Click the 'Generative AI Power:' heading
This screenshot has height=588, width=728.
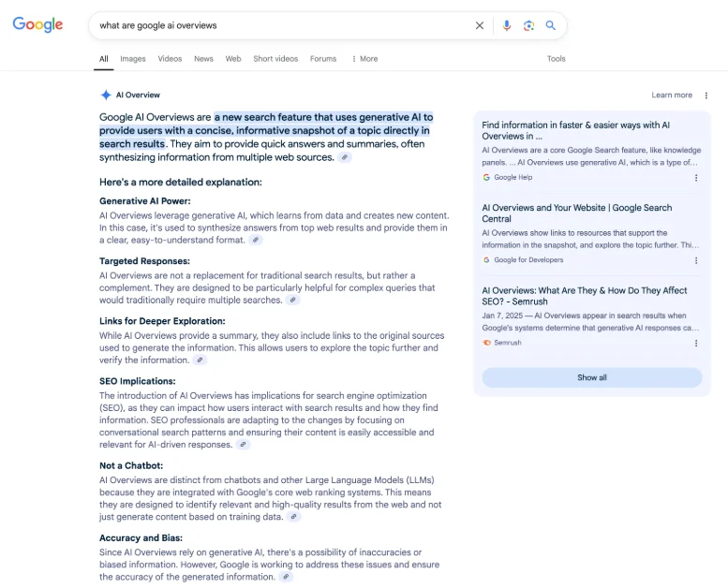[145, 201]
